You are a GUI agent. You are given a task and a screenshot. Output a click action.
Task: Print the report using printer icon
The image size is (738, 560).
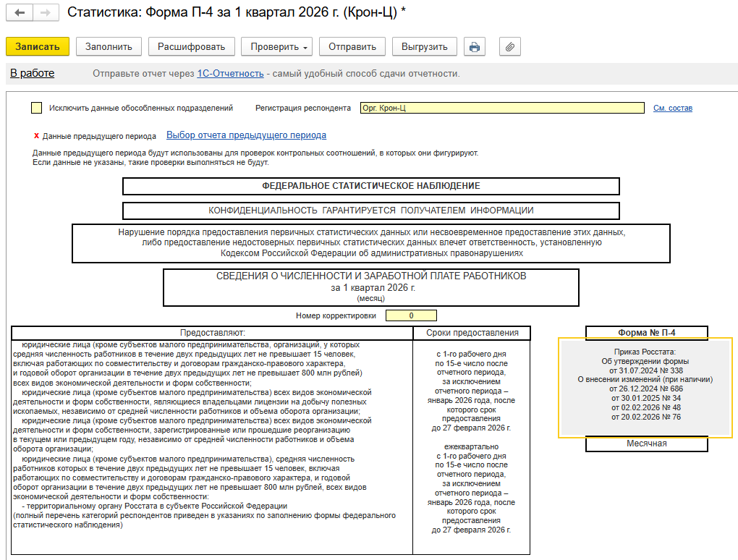tap(474, 47)
